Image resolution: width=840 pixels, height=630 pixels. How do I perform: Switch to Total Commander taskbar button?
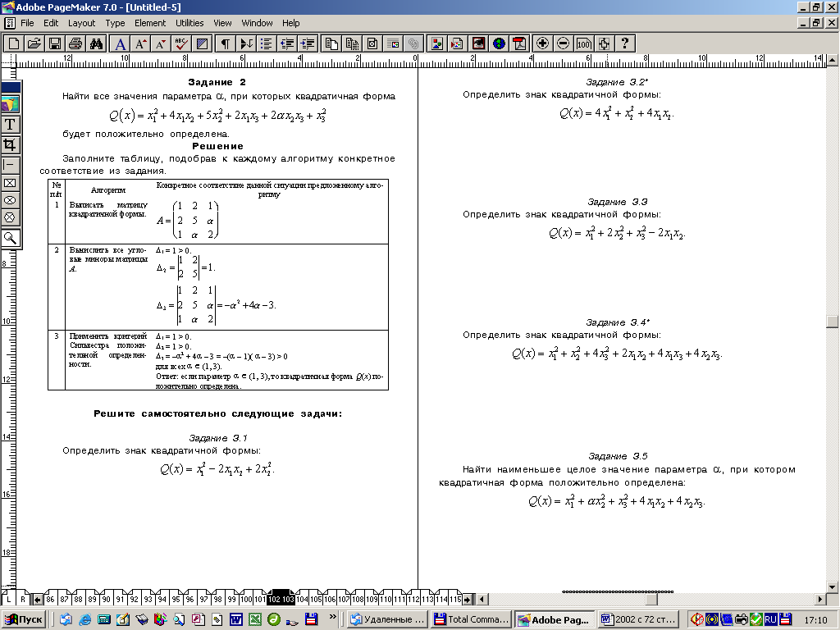tap(472, 619)
